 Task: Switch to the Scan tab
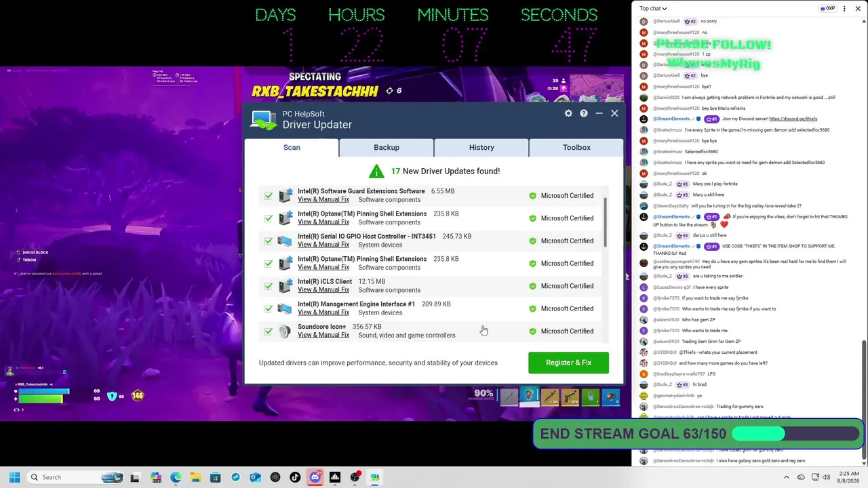click(x=292, y=147)
